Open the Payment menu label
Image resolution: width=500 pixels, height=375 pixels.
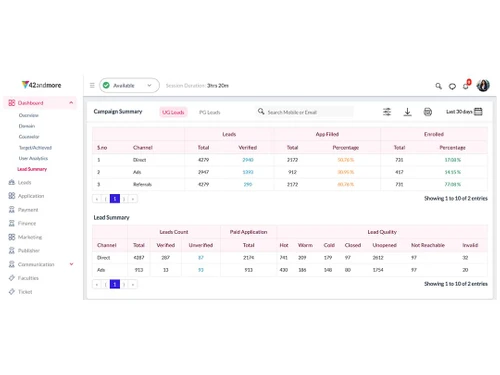click(28, 210)
